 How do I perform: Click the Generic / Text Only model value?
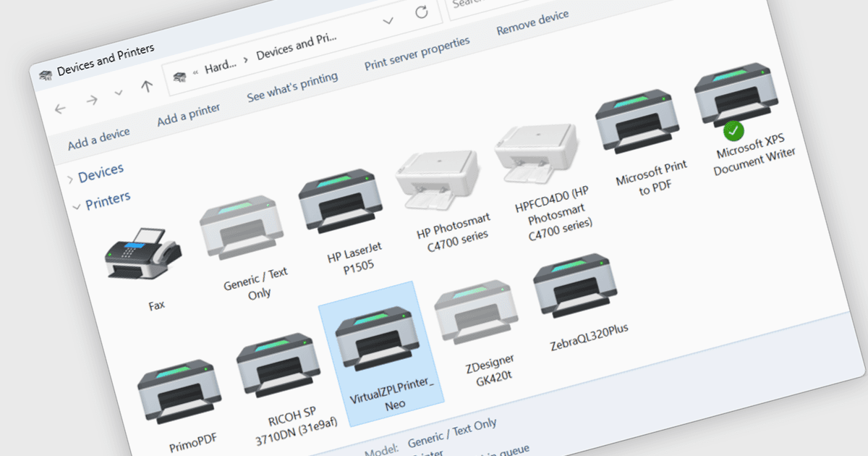pyautogui.click(x=453, y=433)
